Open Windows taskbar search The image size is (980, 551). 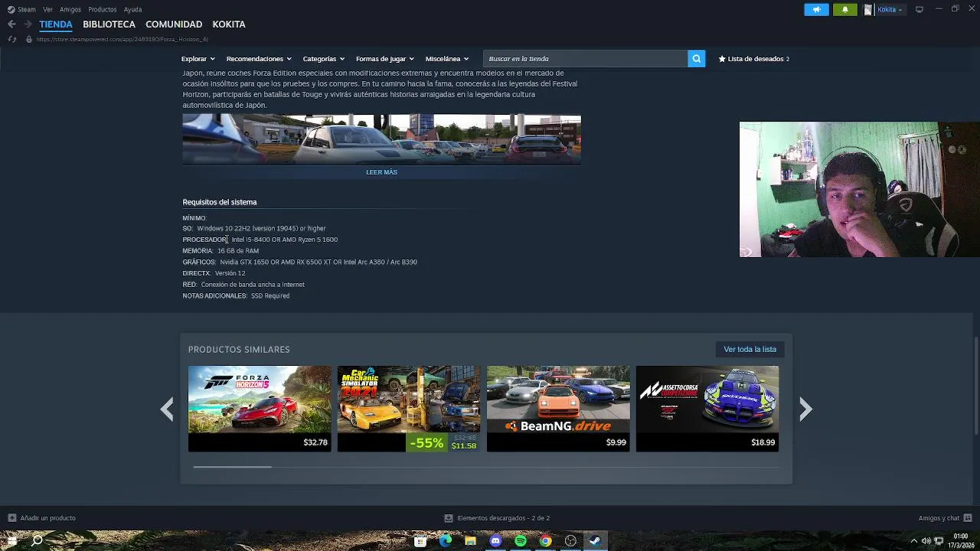37,541
